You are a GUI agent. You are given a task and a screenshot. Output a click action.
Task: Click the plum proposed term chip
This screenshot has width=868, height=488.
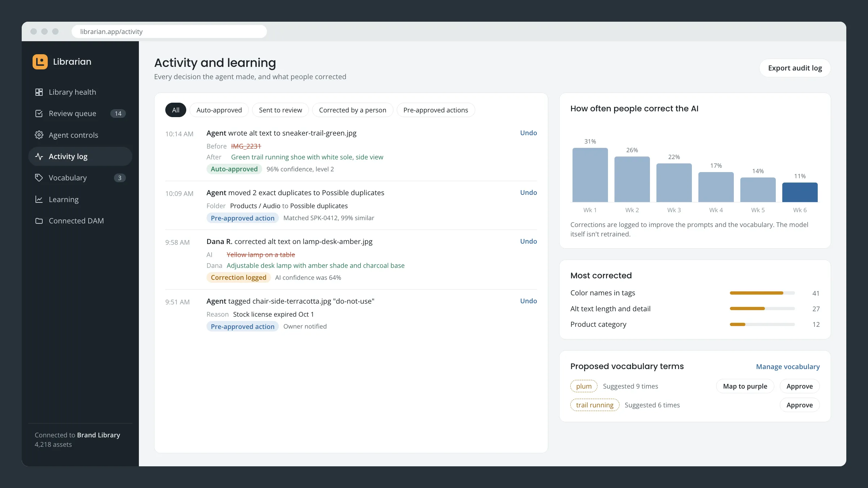pyautogui.click(x=584, y=386)
